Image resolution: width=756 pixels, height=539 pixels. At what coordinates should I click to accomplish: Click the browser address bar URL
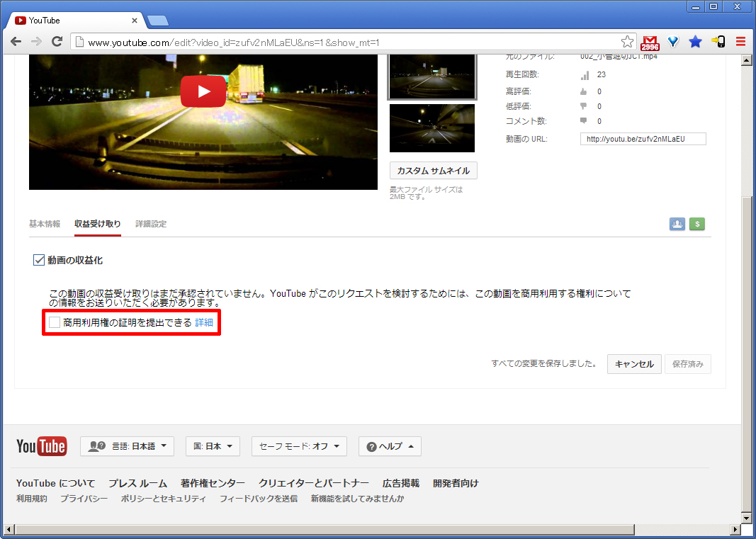[233, 42]
